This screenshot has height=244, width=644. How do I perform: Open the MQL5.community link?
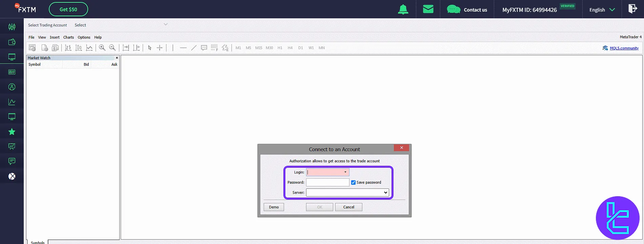(x=624, y=48)
